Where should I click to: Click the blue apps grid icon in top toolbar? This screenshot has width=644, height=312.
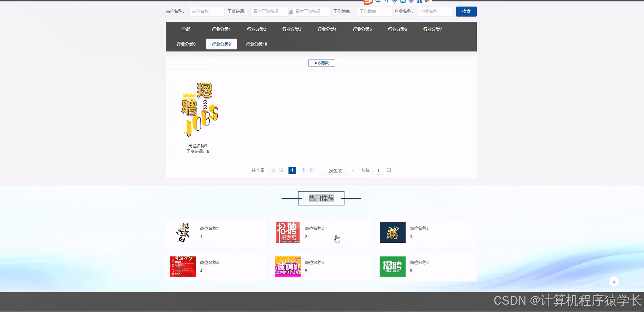(x=420, y=2)
